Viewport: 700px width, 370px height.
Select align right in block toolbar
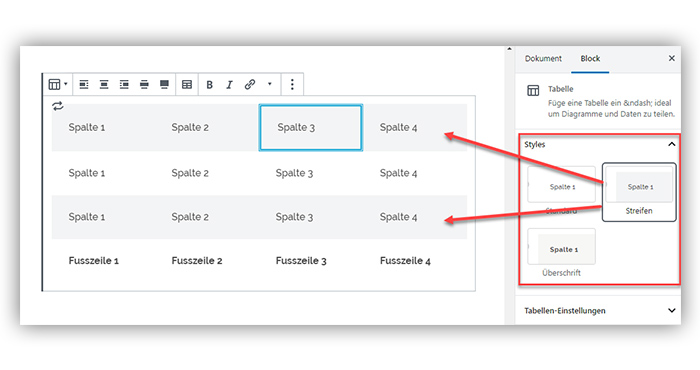(124, 84)
